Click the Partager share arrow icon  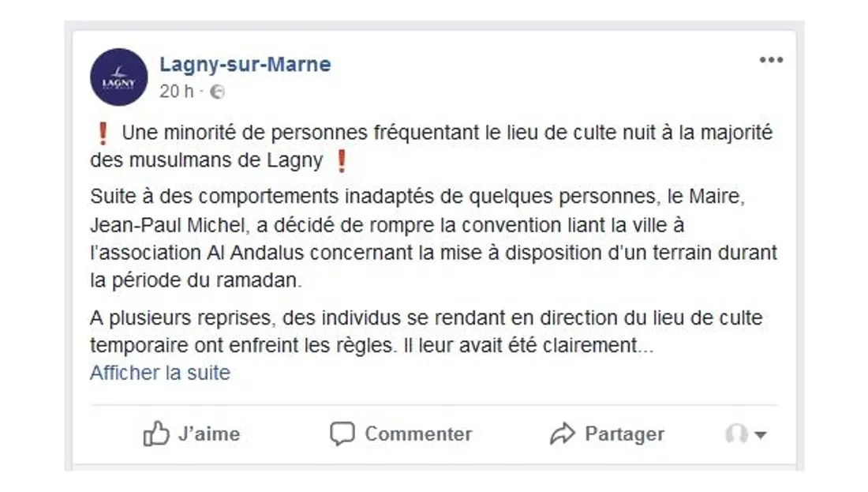562,434
